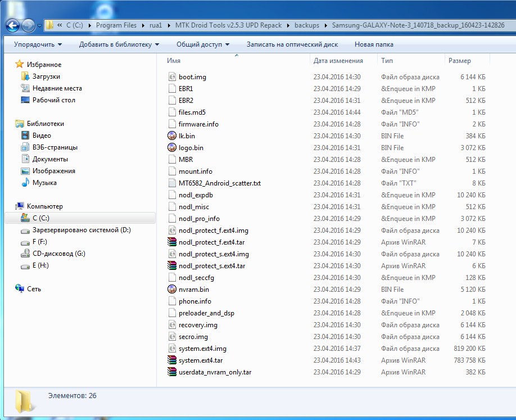Click the Музыка library icon

tap(25, 183)
